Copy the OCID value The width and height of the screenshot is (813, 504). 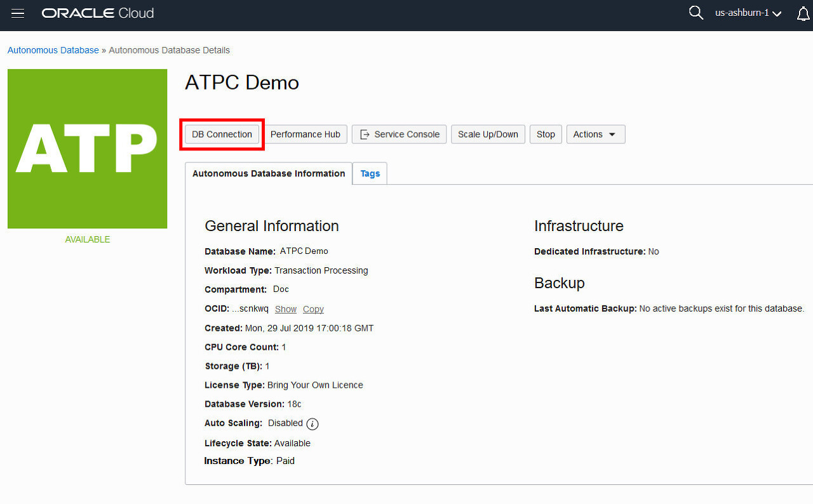pyautogui.click(x=313, y=309)
